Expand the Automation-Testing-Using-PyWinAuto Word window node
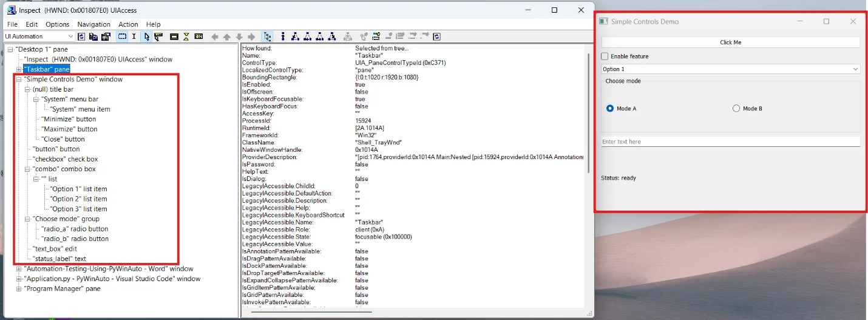Image resolution: width=868 pixels, height=320 pixels. tap(19, 269)
